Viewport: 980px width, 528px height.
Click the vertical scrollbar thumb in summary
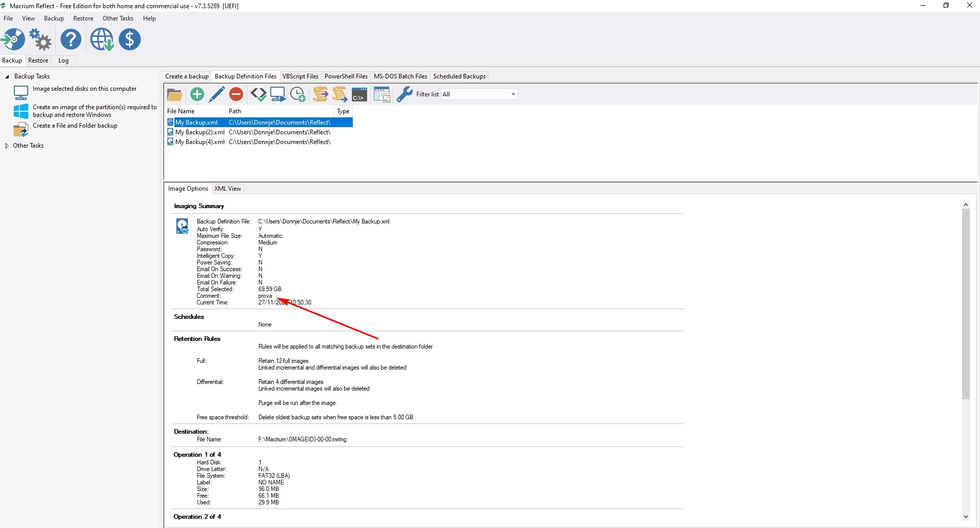[966, 304]
